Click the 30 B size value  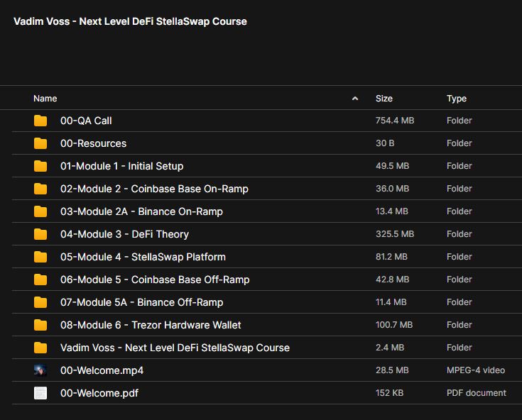pyautogui.click(x=385, y=143)
